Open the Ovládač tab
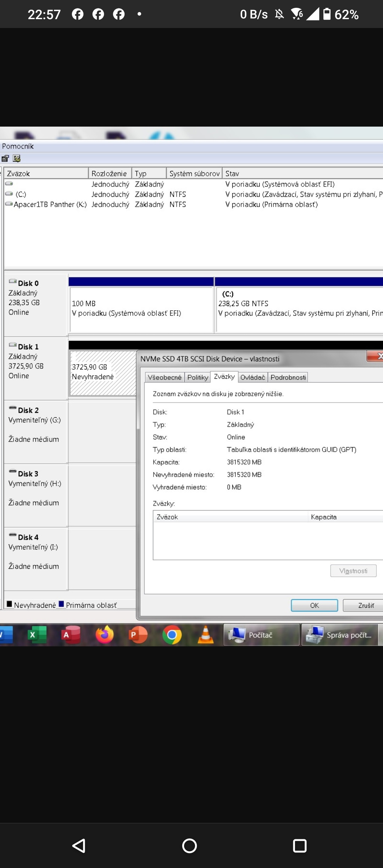This screenshot has width=383, height=868. point(252,377)
